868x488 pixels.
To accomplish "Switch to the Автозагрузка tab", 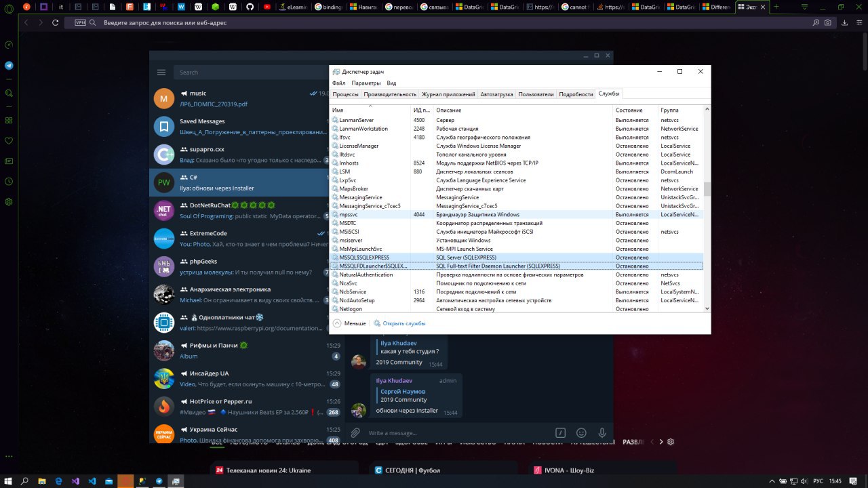I will coord(497,94).
